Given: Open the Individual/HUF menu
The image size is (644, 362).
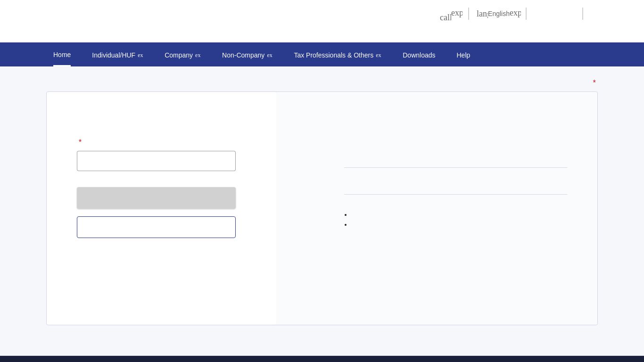Looking at the screenshot, I should pyautogui.click(x=113, y=55).
